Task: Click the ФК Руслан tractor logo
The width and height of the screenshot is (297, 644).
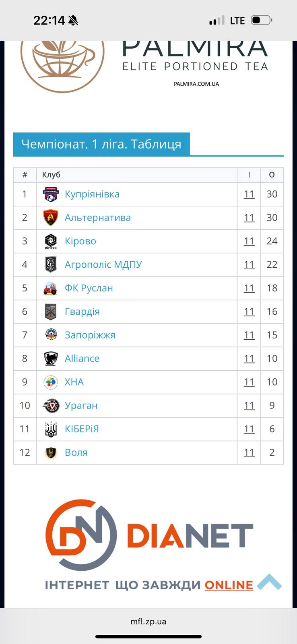Action: pyautogui.click(x=51, y=288)
